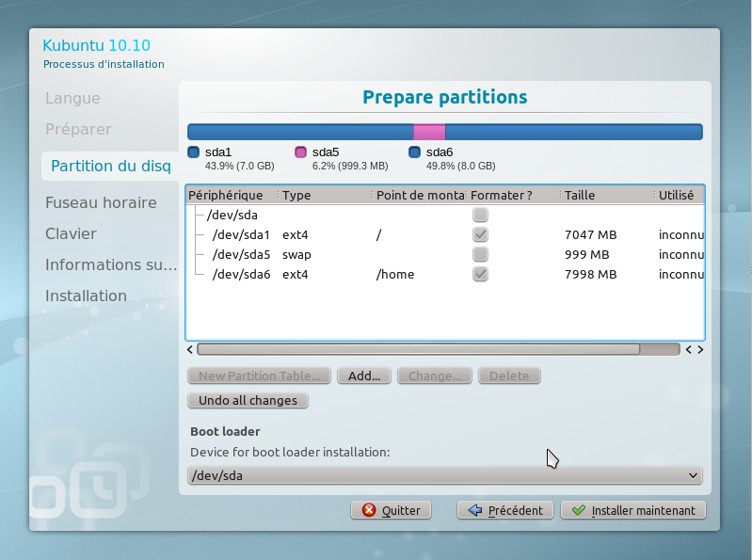The height and width of the screenshot is (560, 752).
Task: Sort by Type column header
Action: coord(327,195)
